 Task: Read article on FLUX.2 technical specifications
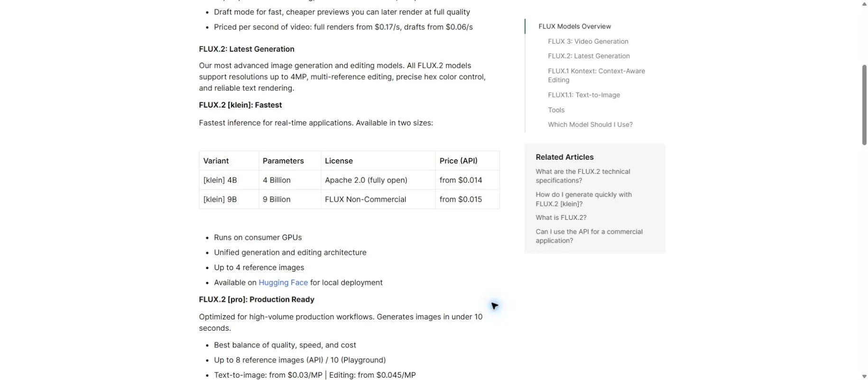coord(583,176)
